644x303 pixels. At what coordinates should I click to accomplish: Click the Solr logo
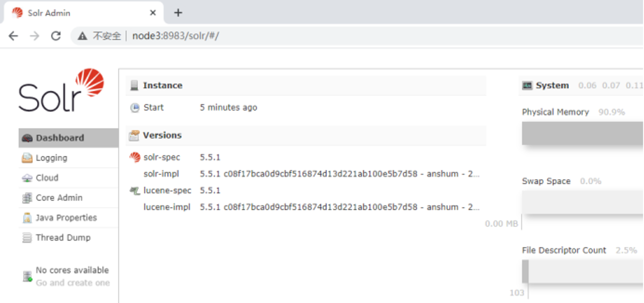click(x=61, y=90)
